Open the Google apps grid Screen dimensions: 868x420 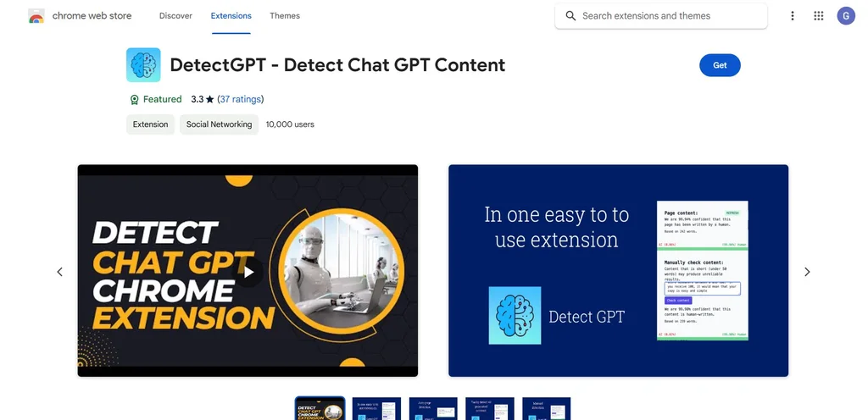[x=819, y=16]
